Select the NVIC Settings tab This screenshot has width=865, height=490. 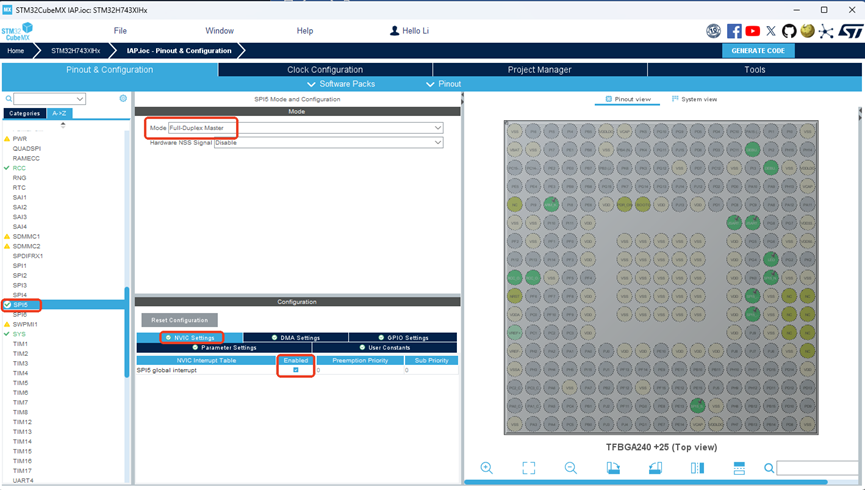click(189, 338)
